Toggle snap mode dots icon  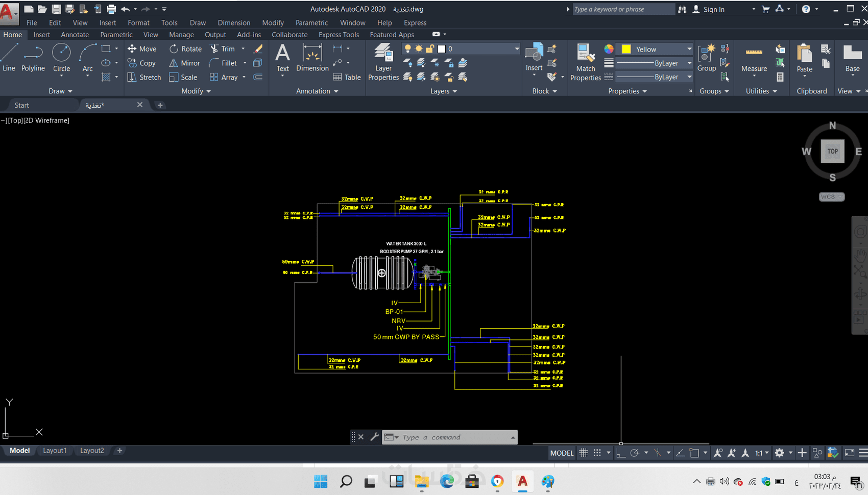tap(597, 453)
